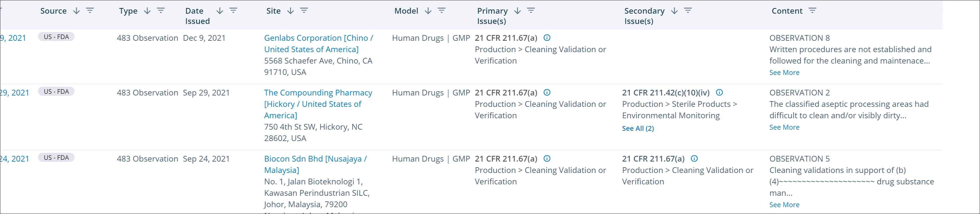The image size is (980, 214).
Task: Click the 750 4th St SW address text
Action: [x=313, y=133]
